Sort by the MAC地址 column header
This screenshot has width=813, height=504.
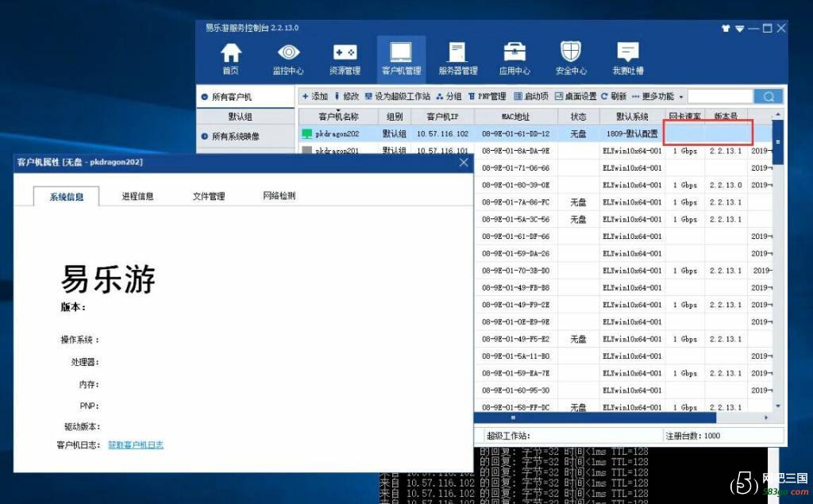[x=516, y=117]
